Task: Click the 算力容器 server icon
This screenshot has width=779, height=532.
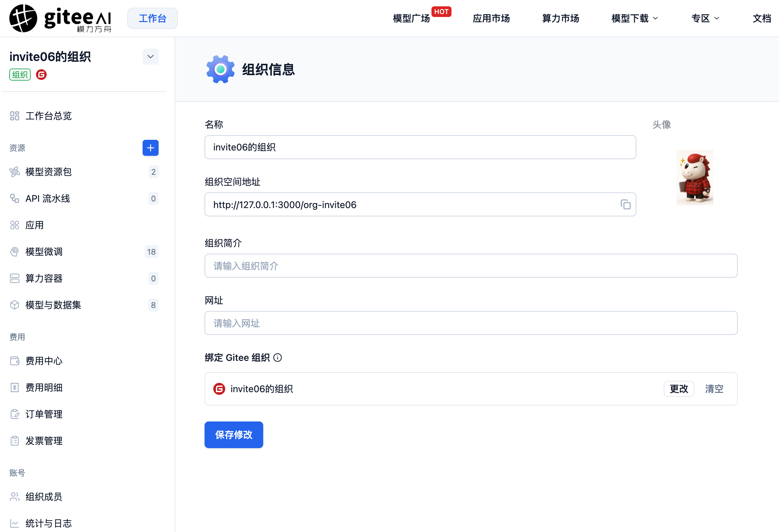Action: point(14,278)
